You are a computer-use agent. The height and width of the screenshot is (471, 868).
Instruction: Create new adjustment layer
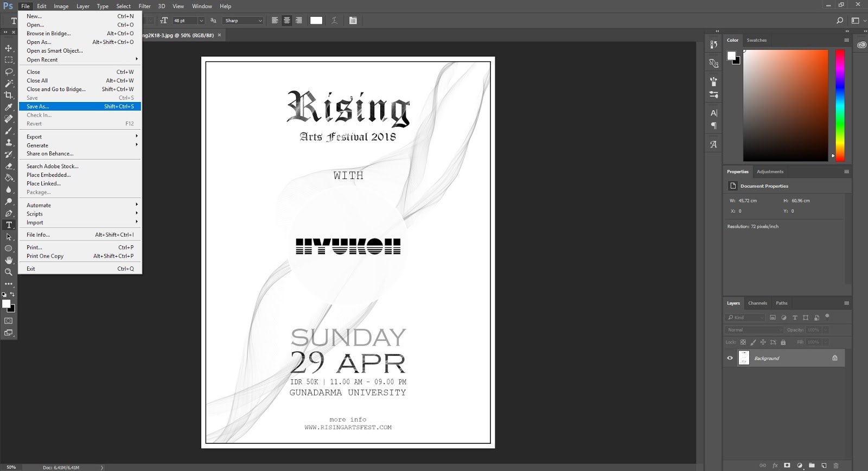(x=800, y=466)
